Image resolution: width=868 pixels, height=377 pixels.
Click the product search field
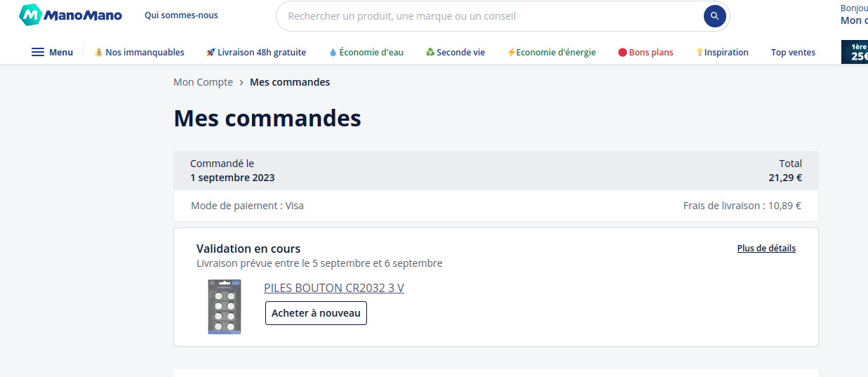coord(491,16)
